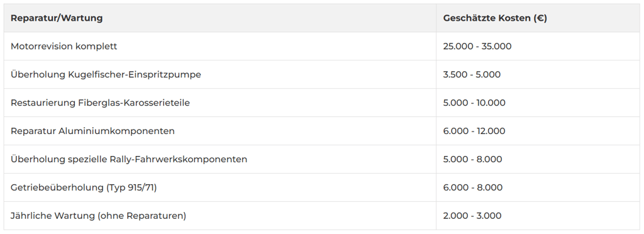Screen dimensions: 644x234
Task: Click Getriebeüberholung (Typ 915/71) row label
Action: pyautogui.click(x=84, y=187)
